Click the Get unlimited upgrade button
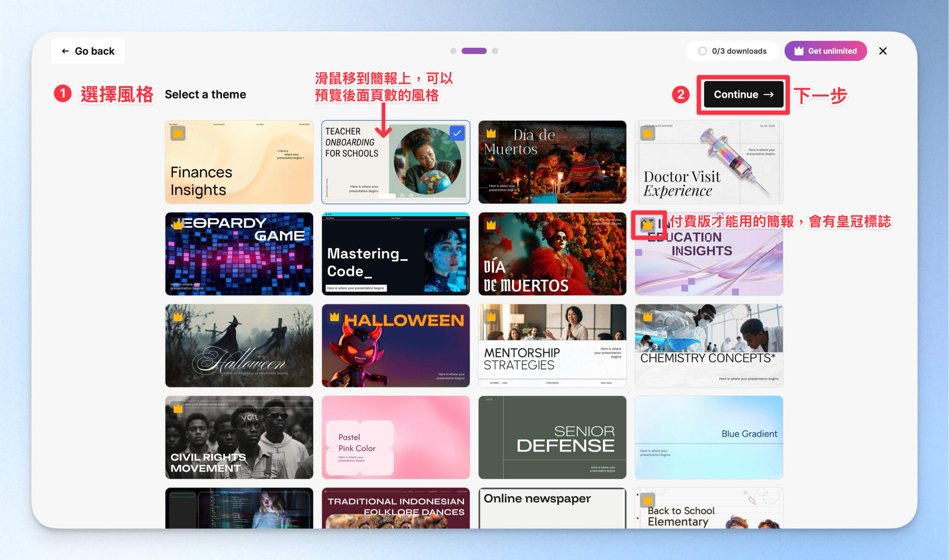 coord(826,51)
